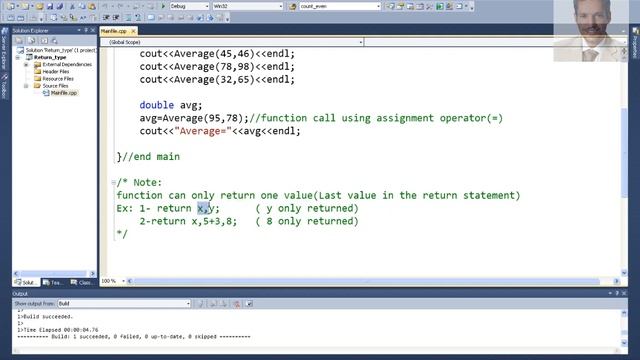640x360 pixels.
Task: Click Find Message in Code output icon
Action: [201, 303]
